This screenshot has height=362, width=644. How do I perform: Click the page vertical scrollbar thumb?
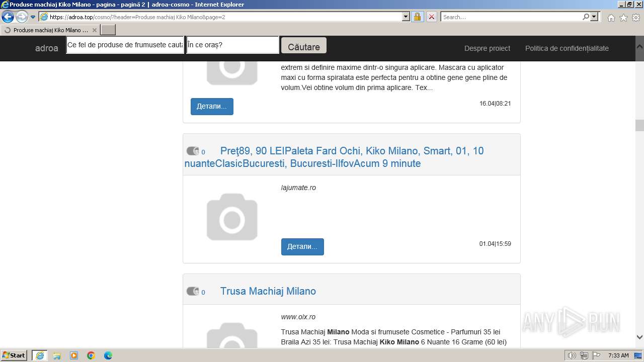[x=639, y=125]
